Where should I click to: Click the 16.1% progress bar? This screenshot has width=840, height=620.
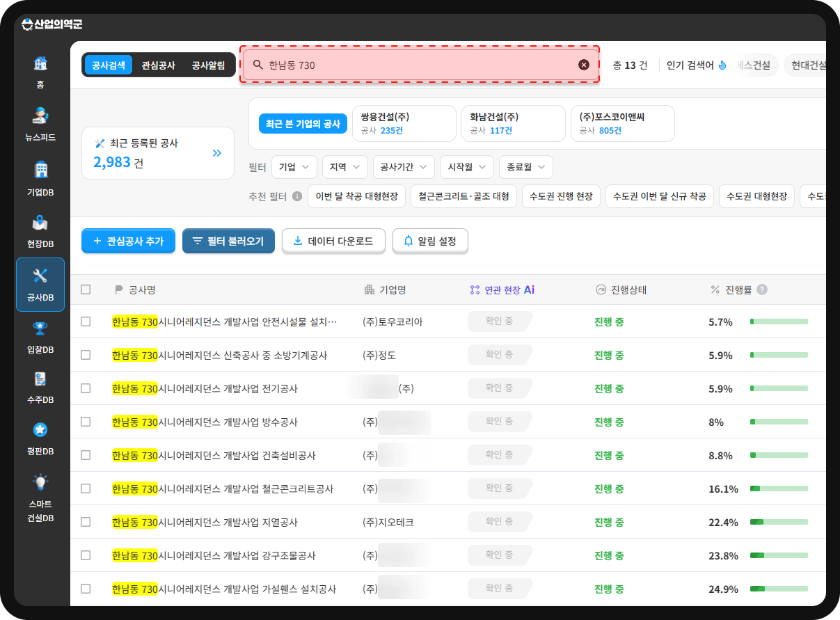pos(779,488)
